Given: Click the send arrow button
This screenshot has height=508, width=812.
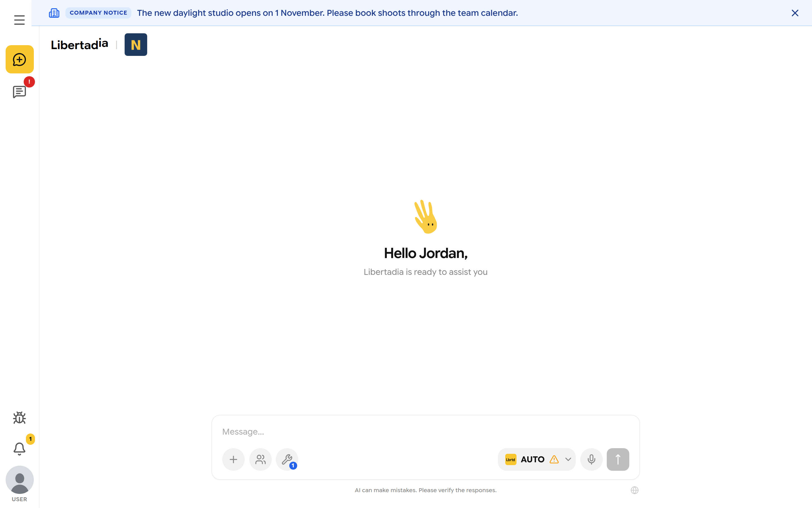Looking at the screenshot, I should click(x=618, y=459).
